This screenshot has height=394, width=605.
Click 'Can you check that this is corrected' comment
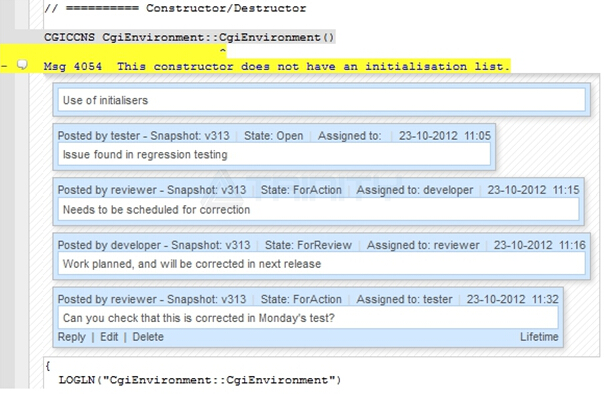[x=308, y=318]
